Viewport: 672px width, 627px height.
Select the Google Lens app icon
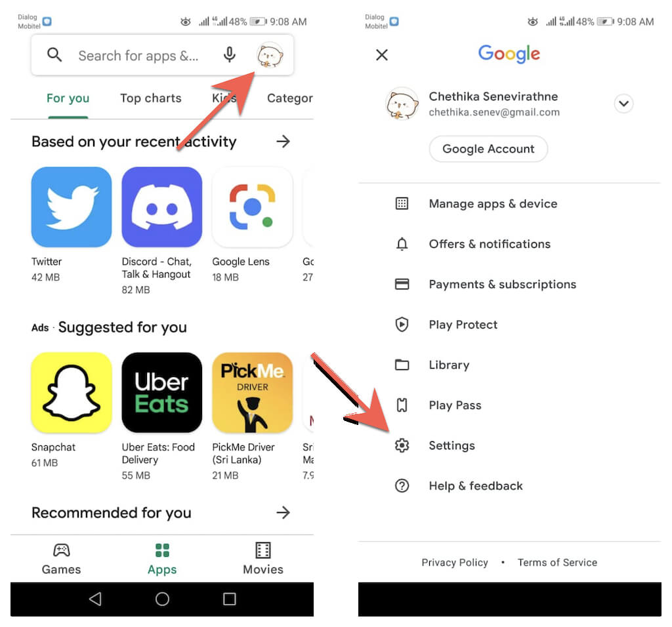tap(253, 207)
